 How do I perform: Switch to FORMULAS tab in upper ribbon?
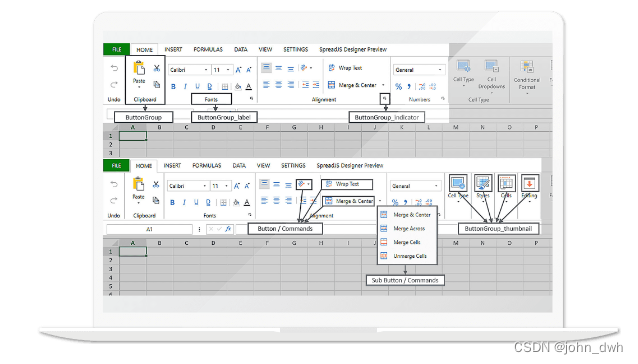tap(208, 49)
